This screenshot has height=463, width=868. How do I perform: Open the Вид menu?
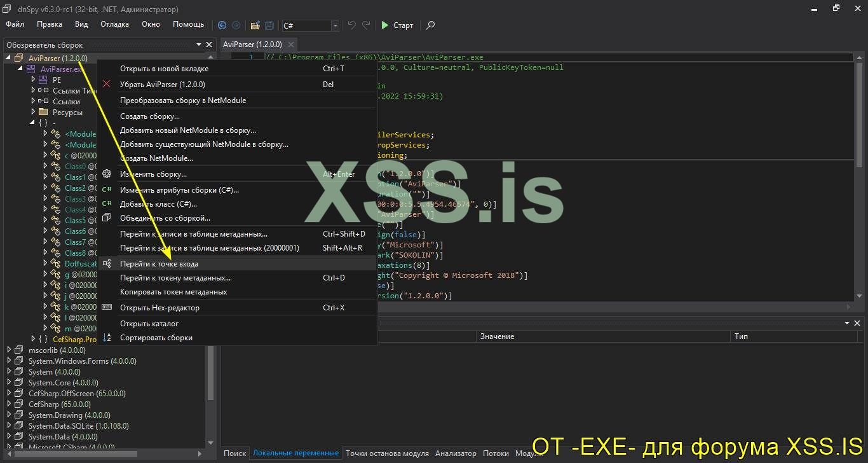(x=81, y=25)
